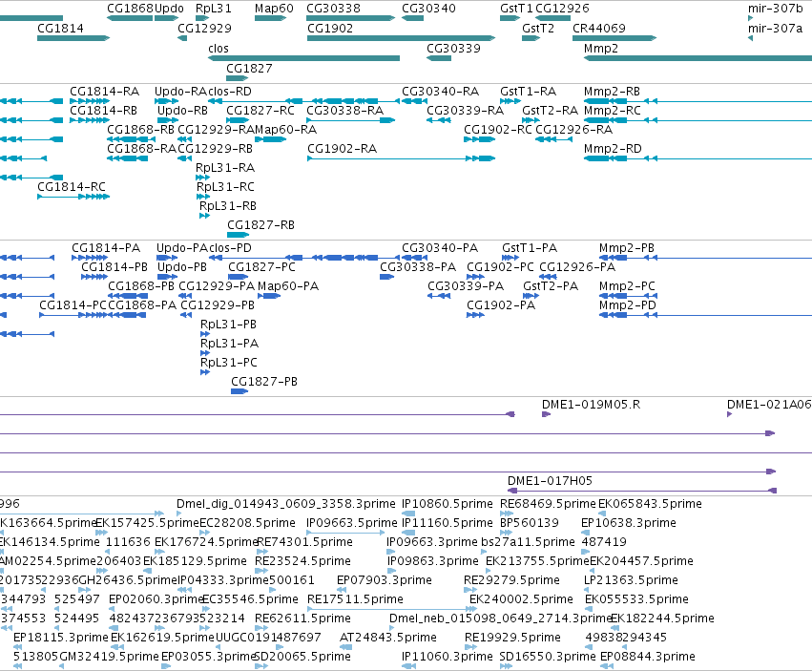
Task: Click the CG30338-PA protein feature
Action: pyautogui.click(x=386, y=277)
